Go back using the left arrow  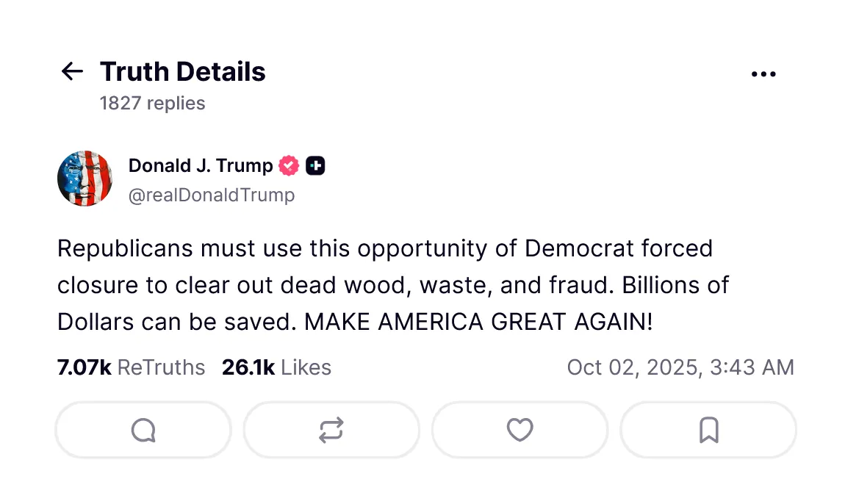(x=72, y=71)
